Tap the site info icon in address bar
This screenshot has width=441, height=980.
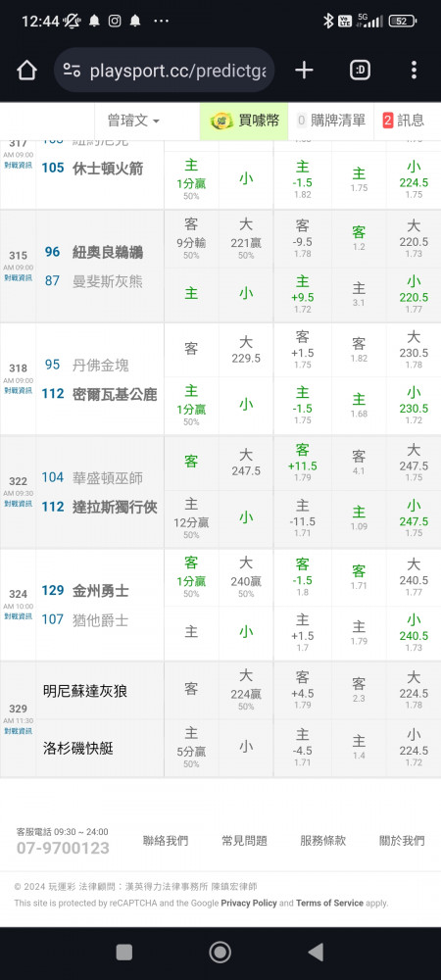[72, 71]
